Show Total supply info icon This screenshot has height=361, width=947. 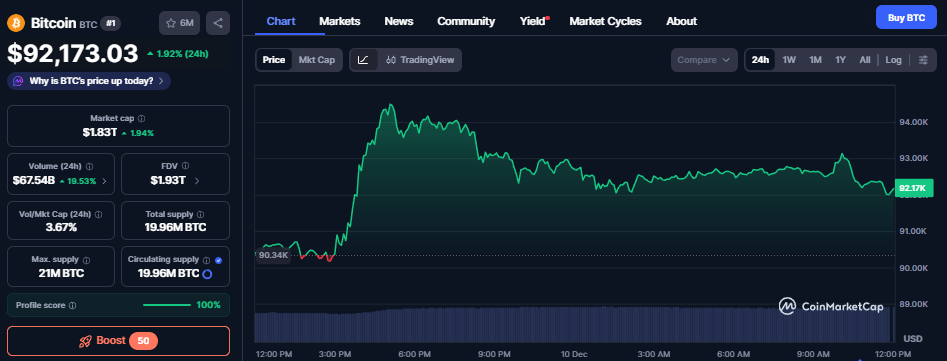click(201, 214)
